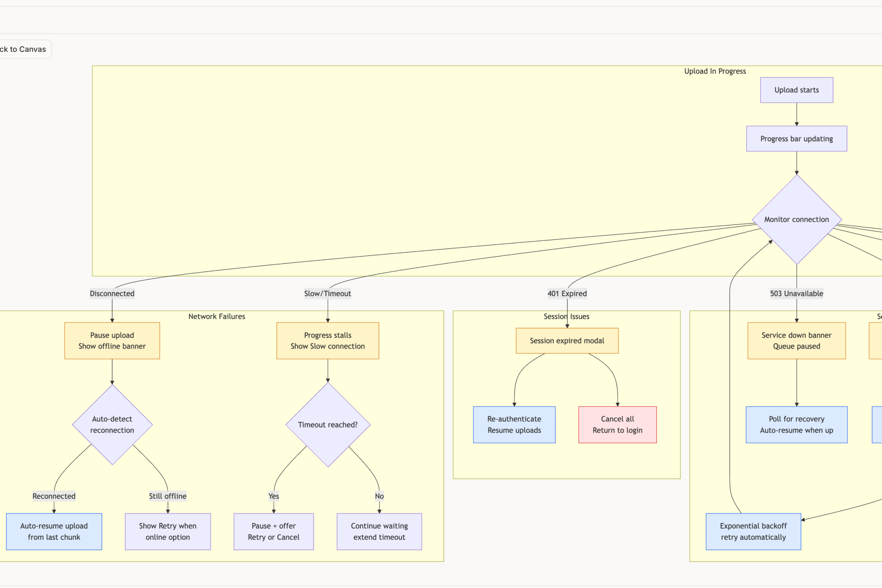Select the Upload starts node

[796, 90]
